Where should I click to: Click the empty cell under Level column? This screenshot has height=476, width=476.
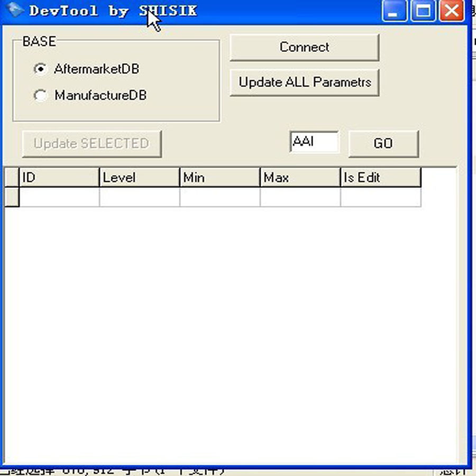(139, 197)
